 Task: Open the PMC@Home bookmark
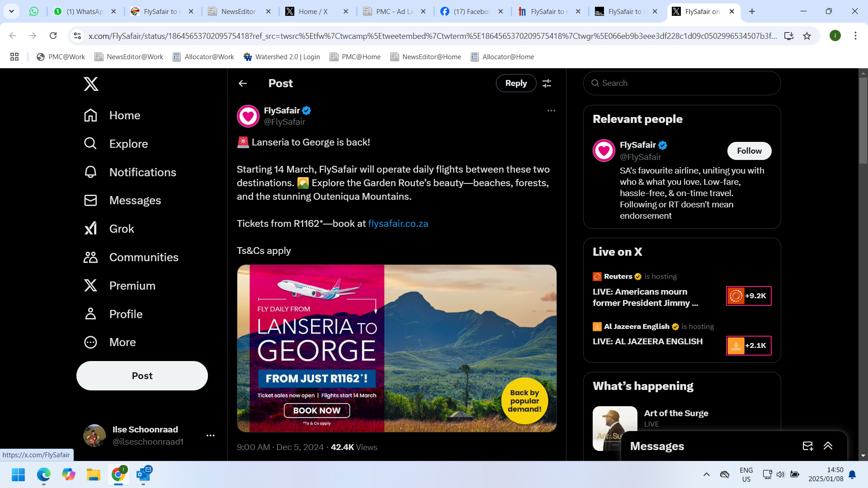(355, 57)
